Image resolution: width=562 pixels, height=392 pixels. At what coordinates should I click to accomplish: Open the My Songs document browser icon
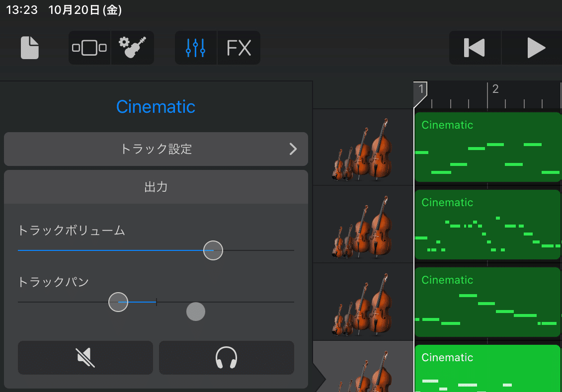pyautogui.click(x=30, y=48)
